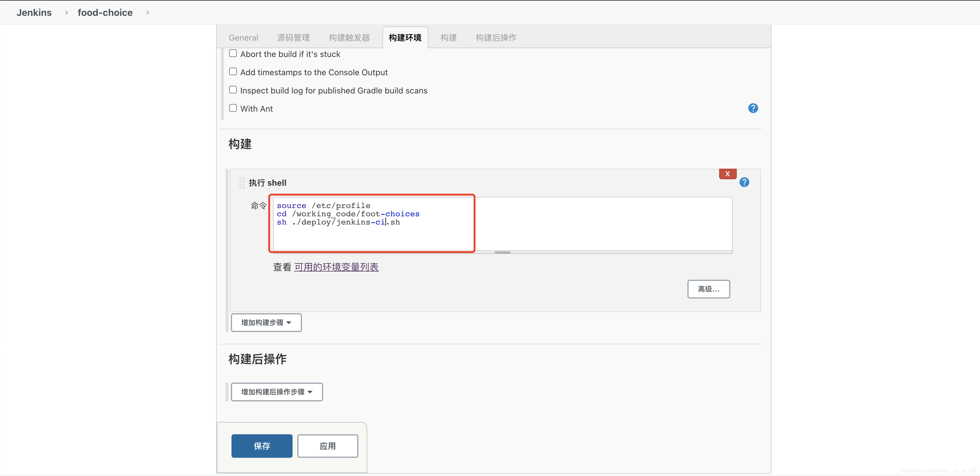Click the 构建后操作 section heading
This screenshot has width=980, height=476.
tap(257, 359)
